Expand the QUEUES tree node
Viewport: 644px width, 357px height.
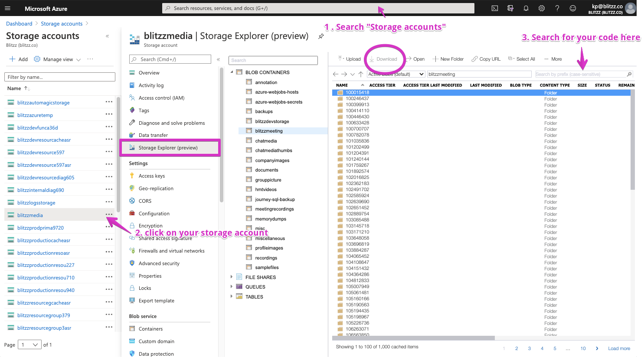[x=232, y=286]
